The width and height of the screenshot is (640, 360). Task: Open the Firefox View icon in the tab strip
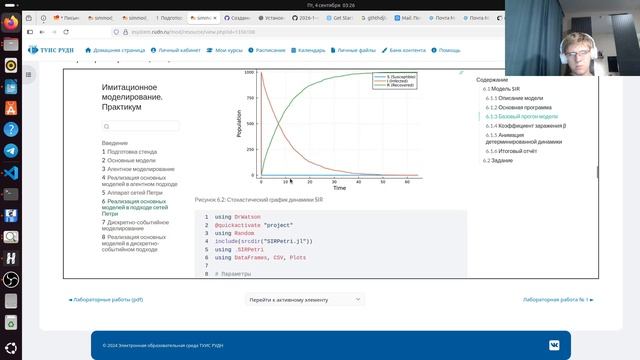(x=29, y=18)
